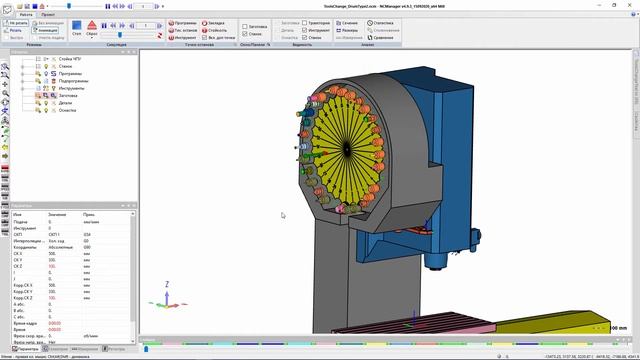The image size is (640, 360).
Task: Toggle Инструмент visibility checkbox
Action: [304, 30]
